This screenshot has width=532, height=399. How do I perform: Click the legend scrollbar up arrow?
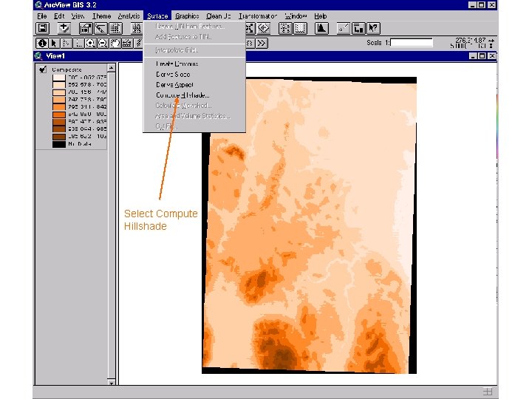click(112, 68)
